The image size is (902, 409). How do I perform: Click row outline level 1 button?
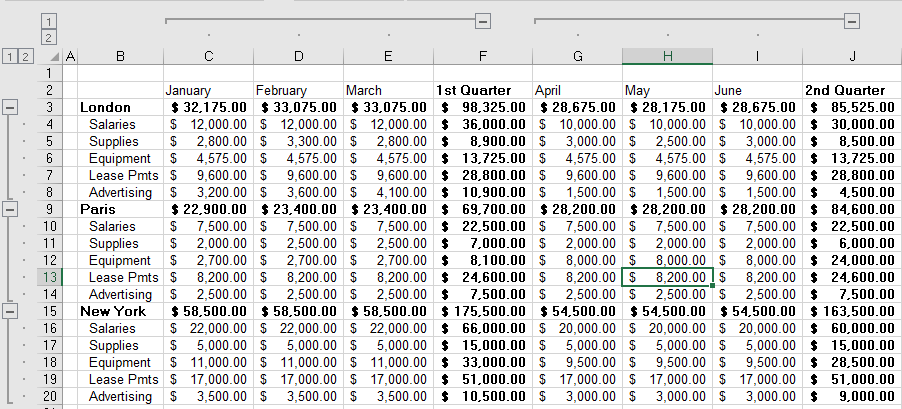(x=10, y=56)
